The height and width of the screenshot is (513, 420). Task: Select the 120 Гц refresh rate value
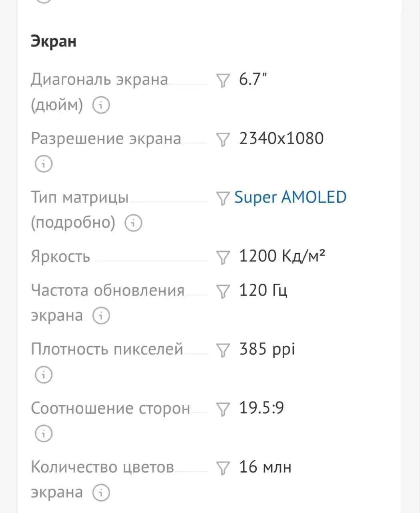263,290
